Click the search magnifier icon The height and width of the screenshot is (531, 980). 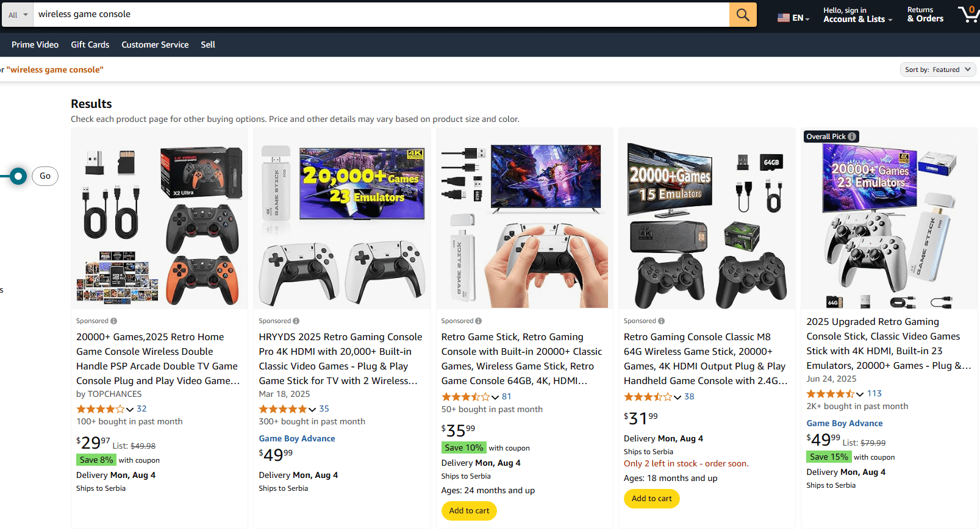[743, 14]
